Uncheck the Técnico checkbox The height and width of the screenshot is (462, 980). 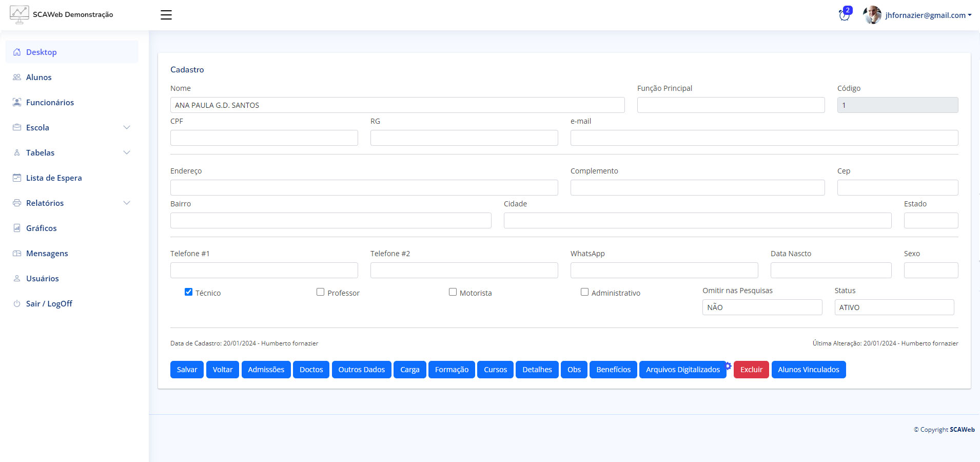click(x=188, y=292)
